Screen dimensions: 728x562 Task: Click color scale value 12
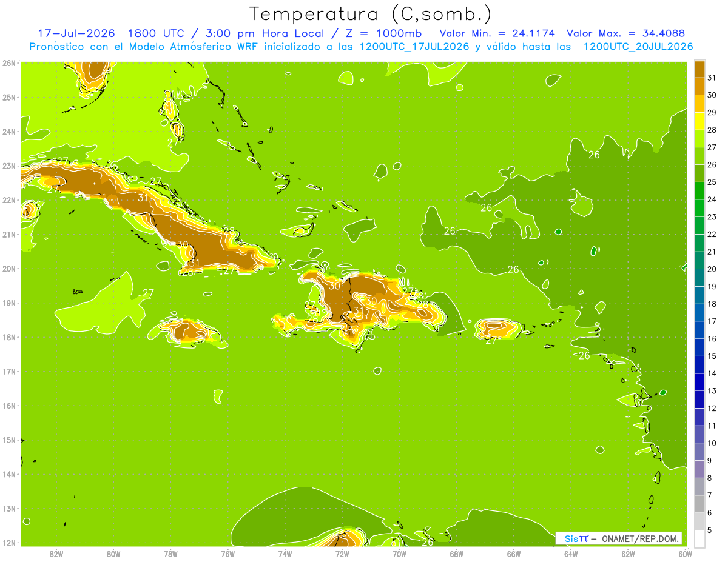click(x=712, y=408)
